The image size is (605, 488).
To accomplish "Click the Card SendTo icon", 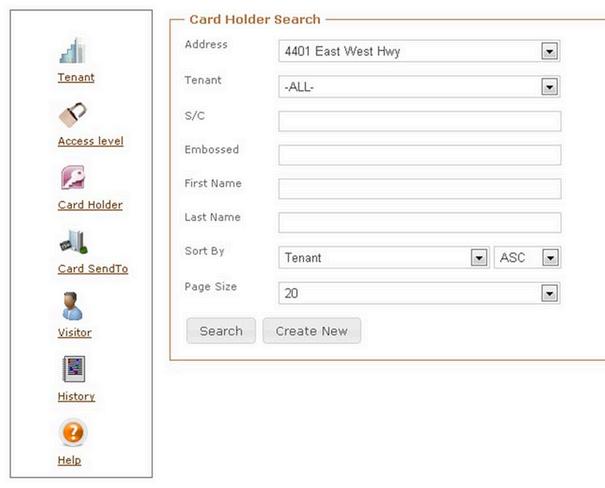I will point(74,242).
